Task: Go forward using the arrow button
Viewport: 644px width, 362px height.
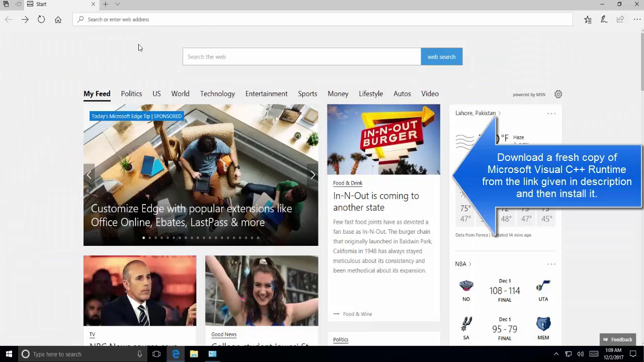Action: pos(25,20)
